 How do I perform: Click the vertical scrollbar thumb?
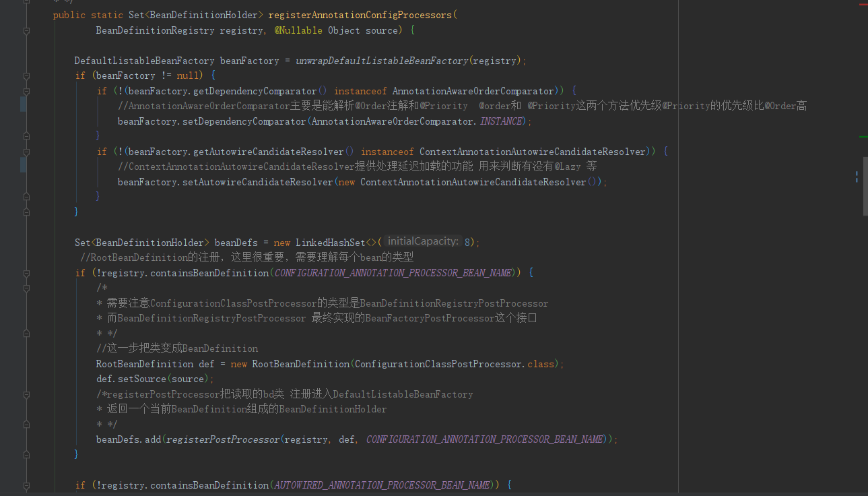tap(865, 186)
